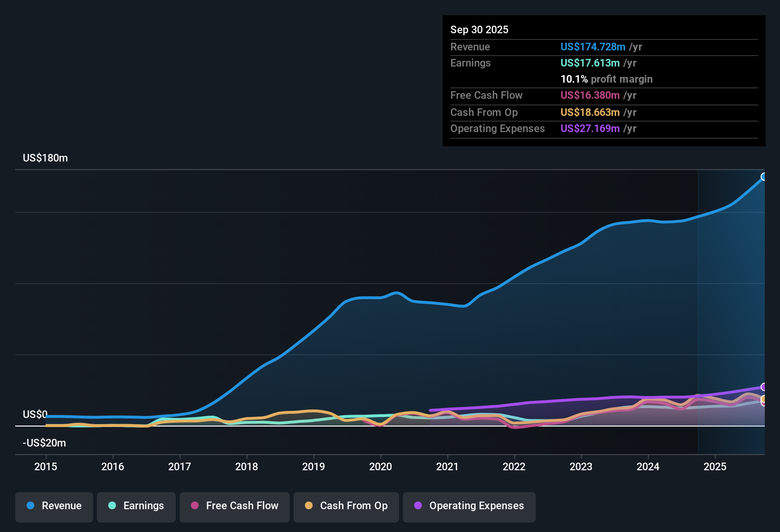The height and width of the screenshot is (532, 780).
Task: Click the 10.1% profit margin text
Action: pyautogui.click(x=607, y=79)
